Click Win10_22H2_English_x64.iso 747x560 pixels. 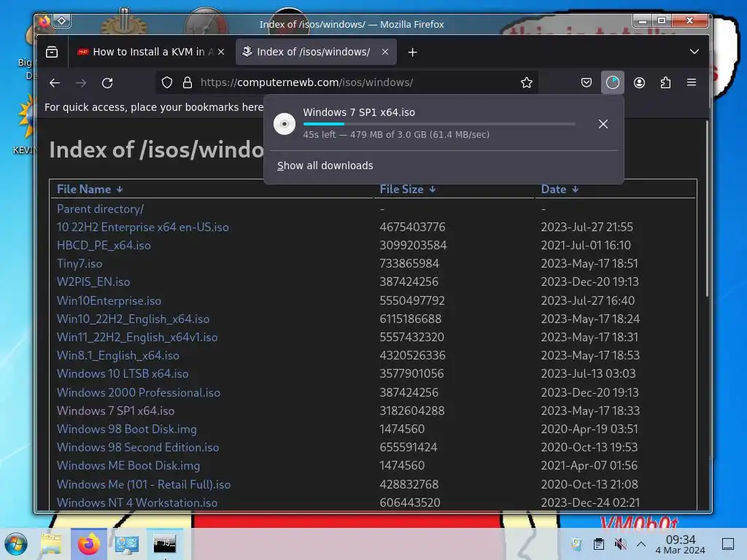coord(133,319)
